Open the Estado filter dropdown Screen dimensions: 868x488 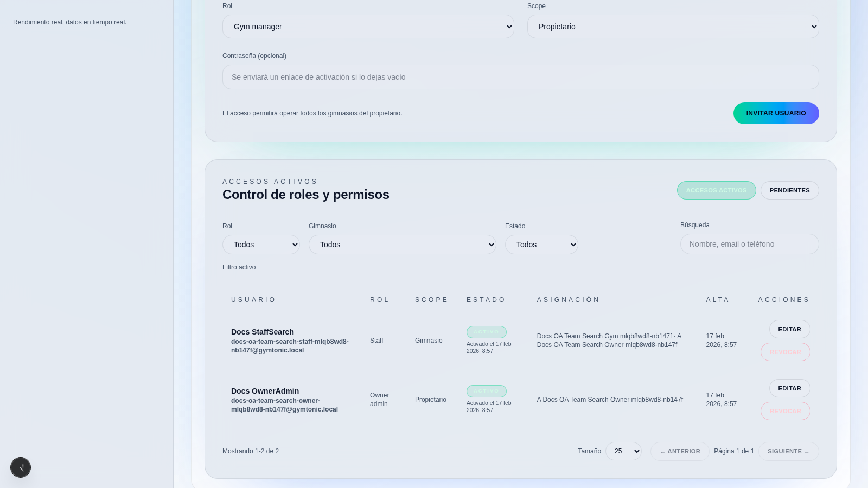[541, 245]
